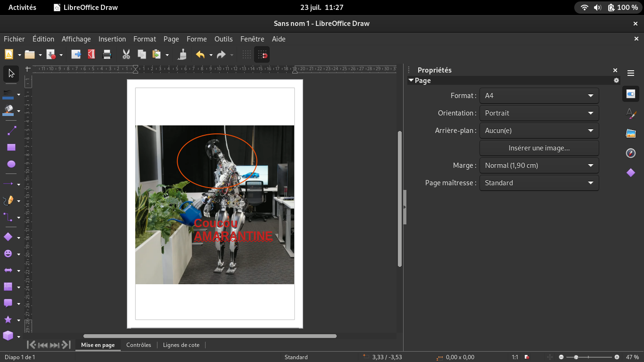The width and height of the screenshot is (644, 362).
Task: Select the Ellipse tool
Action: 11,164
